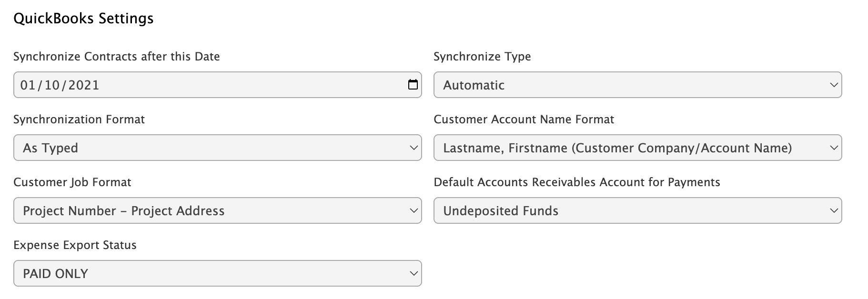Click the chevron arrow on Synchronization Format

pyautogui.click(x=414, y=148)
